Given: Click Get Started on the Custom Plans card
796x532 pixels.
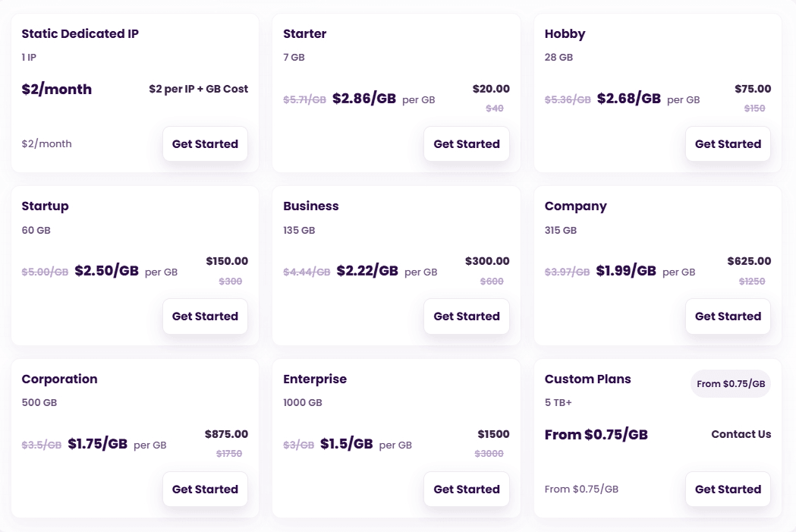Looking at the screenshot, I should click(x=728, y=490).
